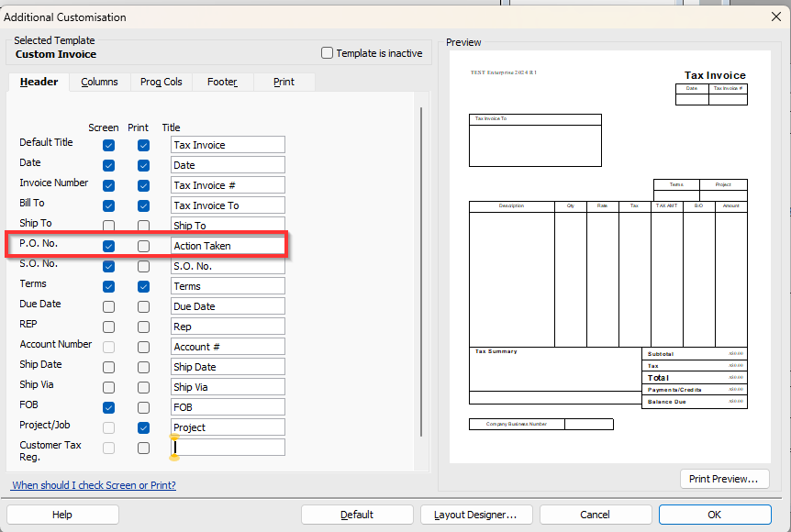
Task: Check Print box for FOB
Action: pos(144,407)
